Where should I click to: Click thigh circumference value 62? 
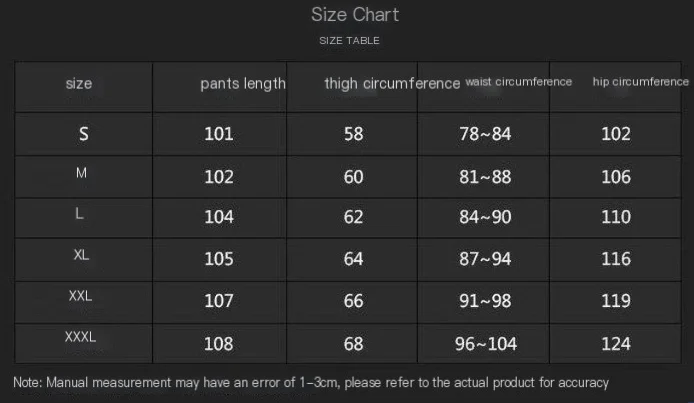pyautogui.click(x=353, y=217)
